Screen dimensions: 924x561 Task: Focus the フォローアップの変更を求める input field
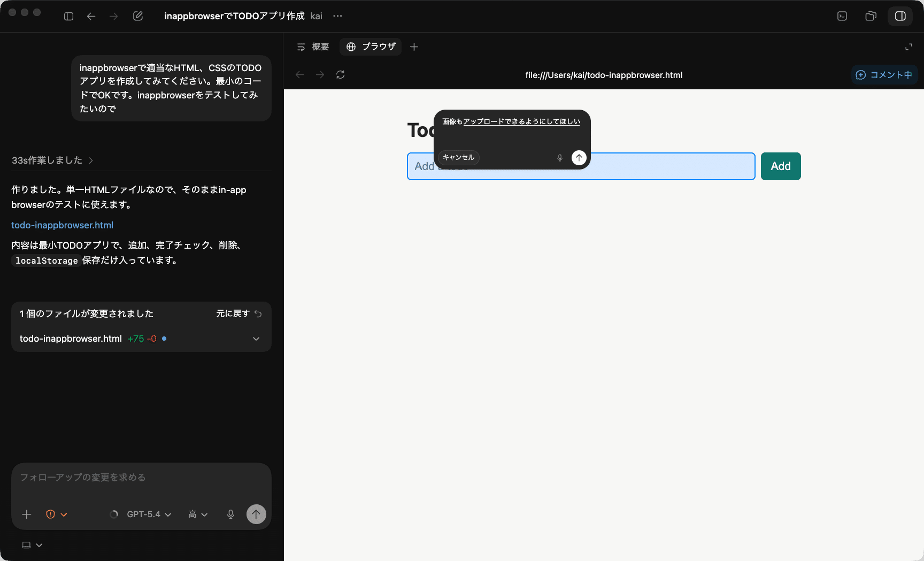coord(141,477)
